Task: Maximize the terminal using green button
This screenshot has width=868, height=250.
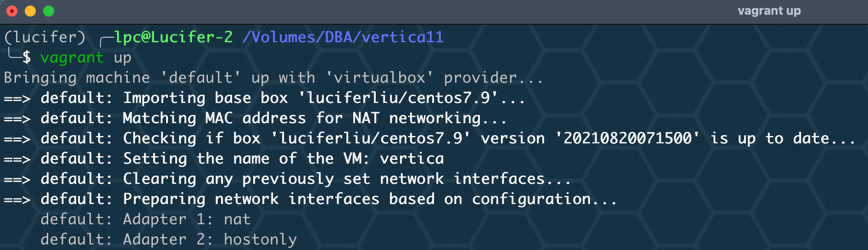Action: [49, 11]
